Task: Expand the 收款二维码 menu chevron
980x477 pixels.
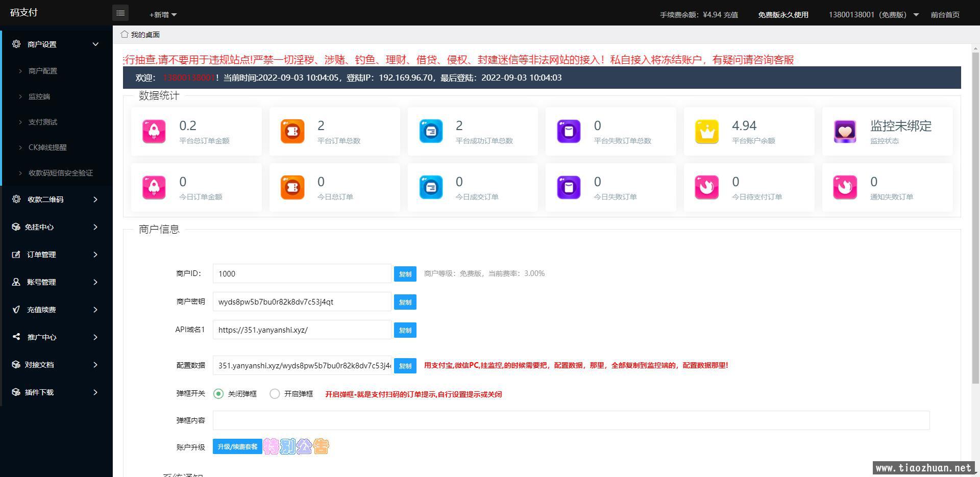Action: coord(95,199)
